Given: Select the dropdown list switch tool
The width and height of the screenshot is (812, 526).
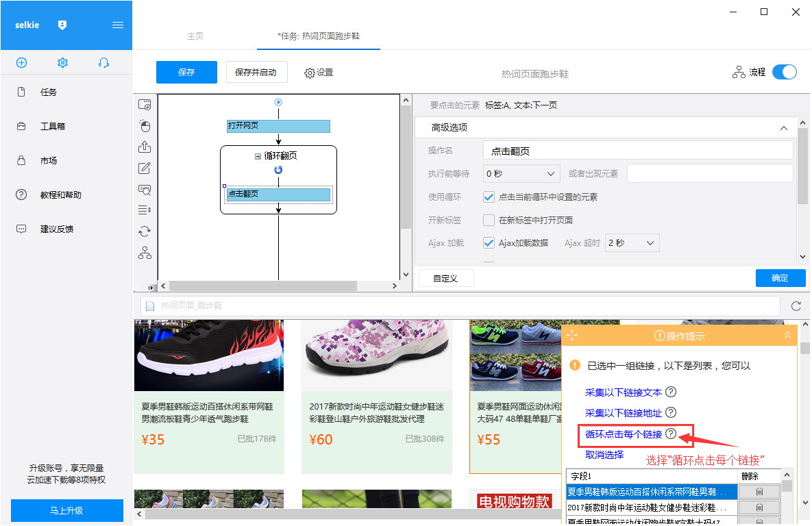Looking at the screenshot, I should coord(145,210).
